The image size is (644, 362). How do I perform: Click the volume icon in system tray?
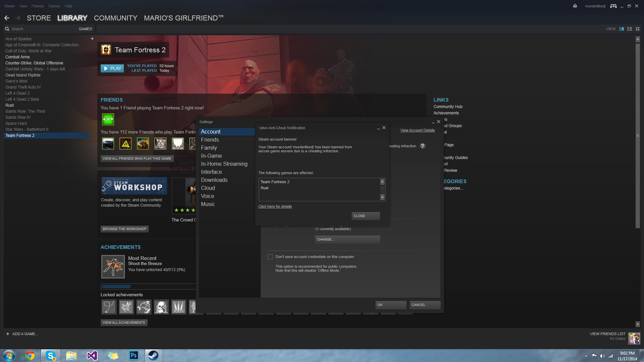(x=602, y=356)
